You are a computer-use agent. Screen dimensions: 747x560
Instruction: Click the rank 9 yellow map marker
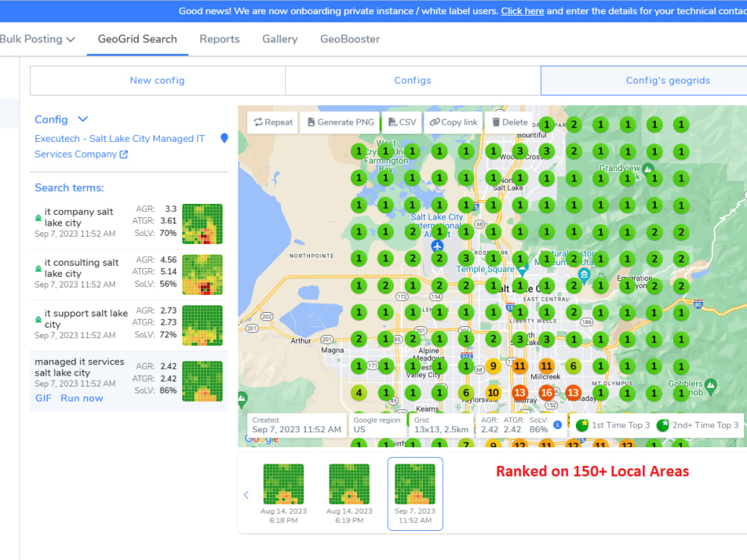pos(493,366)
